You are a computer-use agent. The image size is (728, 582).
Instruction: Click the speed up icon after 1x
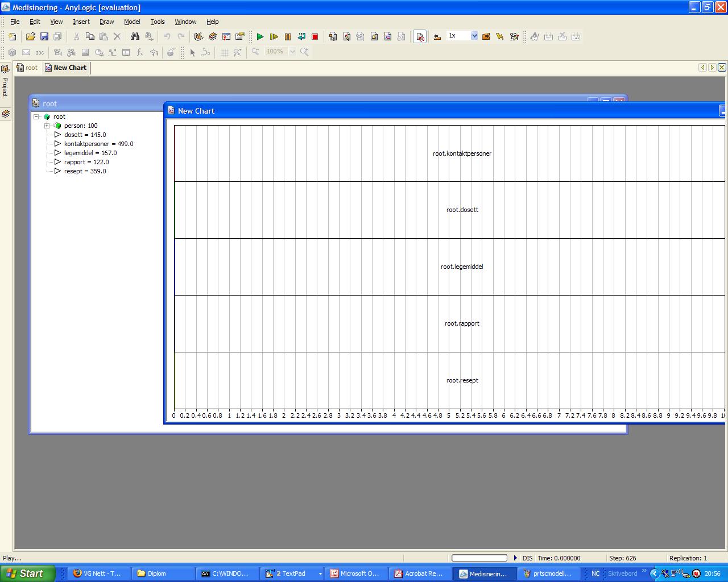[486, 36]
